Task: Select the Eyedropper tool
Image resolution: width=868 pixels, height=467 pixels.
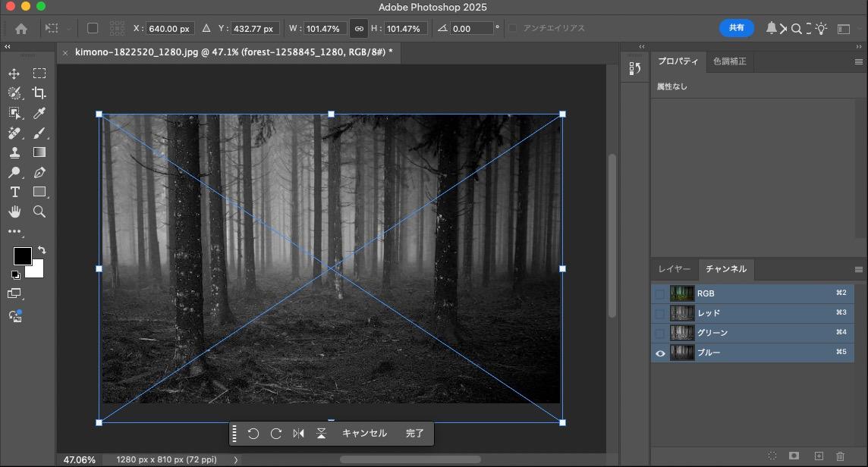Action: point(39,113)
